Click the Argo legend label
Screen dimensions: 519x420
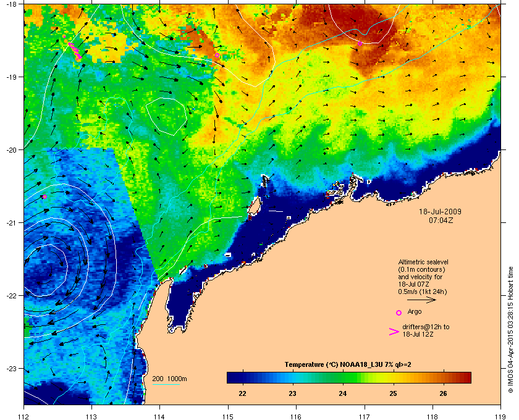[415, 311]
